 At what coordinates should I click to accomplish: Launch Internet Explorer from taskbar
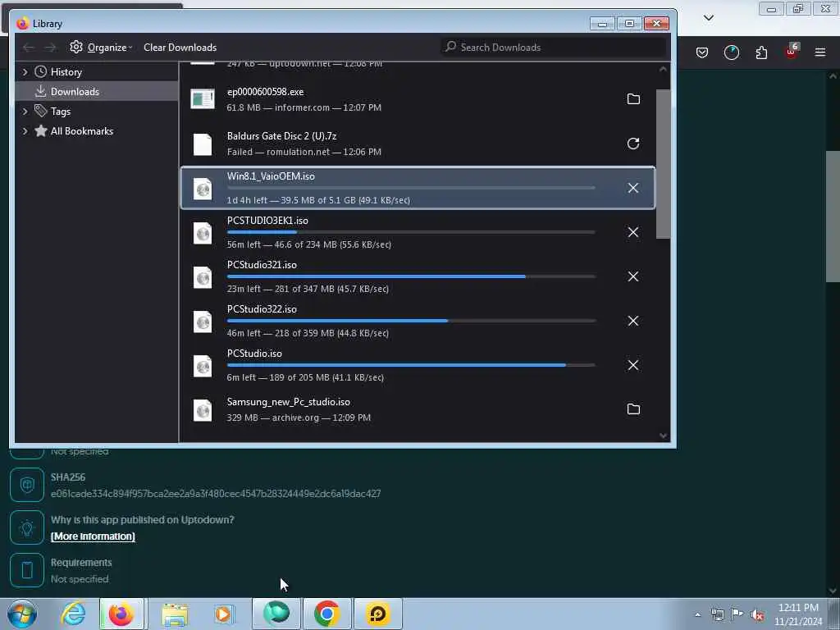[x=73, y=614]
